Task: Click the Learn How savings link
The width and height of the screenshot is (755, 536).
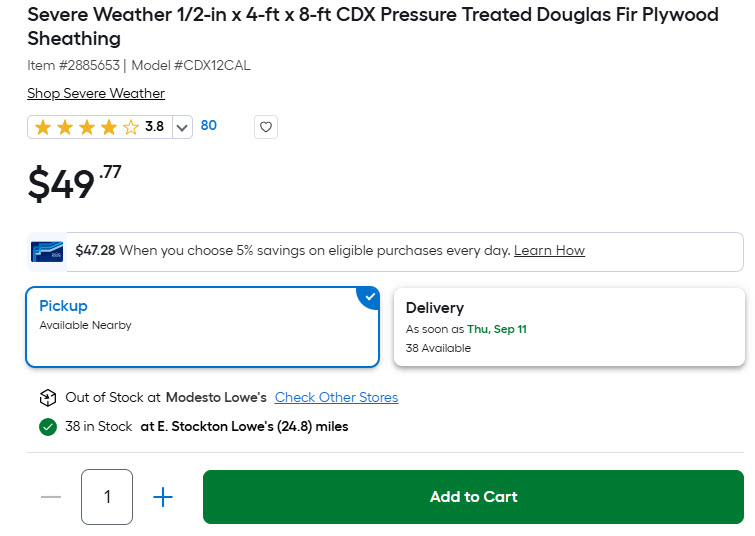Action: pos(549,250)
